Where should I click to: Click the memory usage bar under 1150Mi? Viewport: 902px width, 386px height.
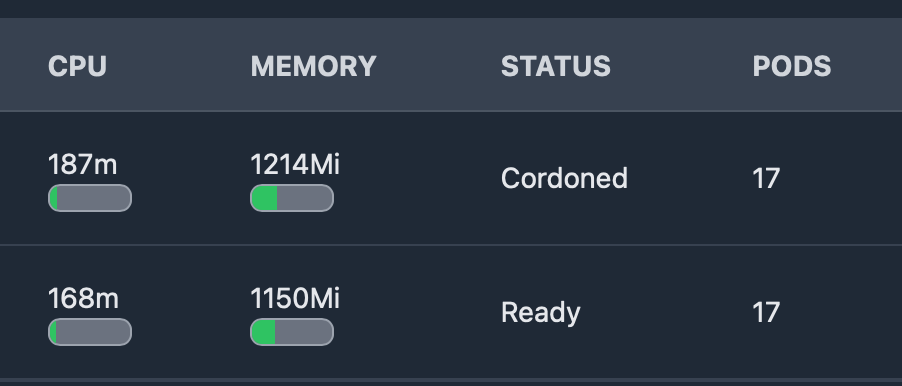point(292,333)
